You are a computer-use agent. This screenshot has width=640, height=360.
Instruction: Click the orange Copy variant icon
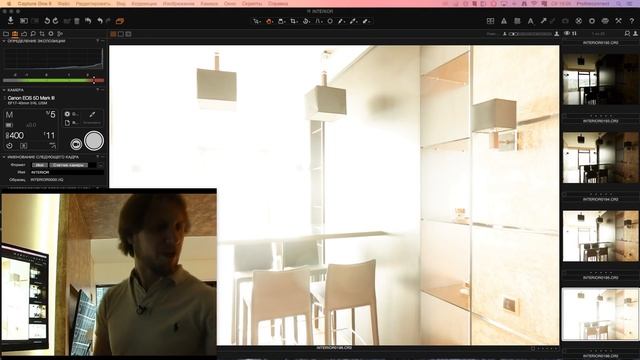120,21
